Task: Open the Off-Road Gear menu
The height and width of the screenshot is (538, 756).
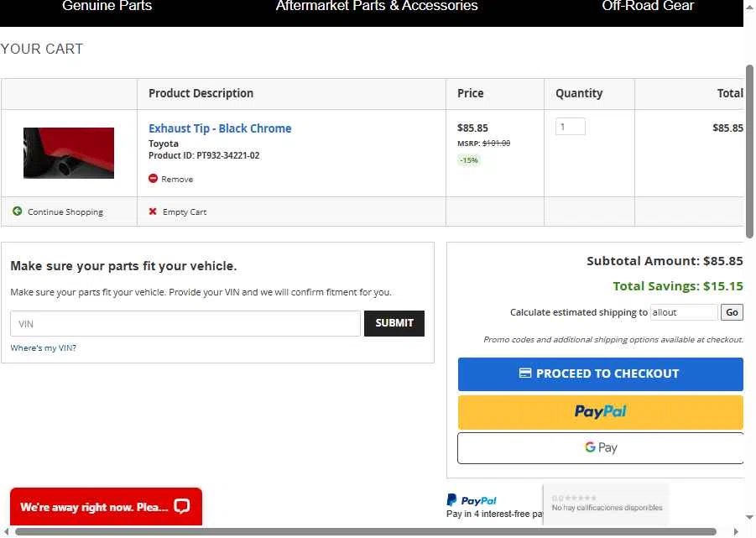Action: (x=648, y=6)
